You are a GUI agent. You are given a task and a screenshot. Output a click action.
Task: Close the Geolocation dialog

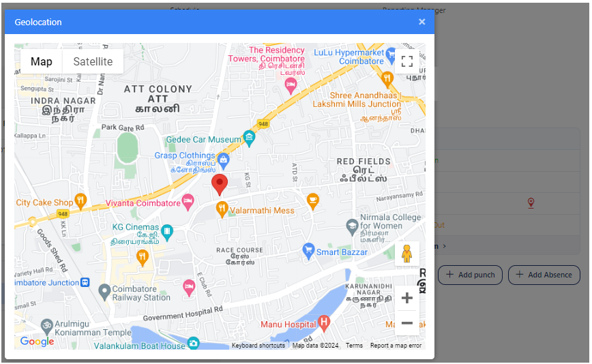tap(421, 22)
